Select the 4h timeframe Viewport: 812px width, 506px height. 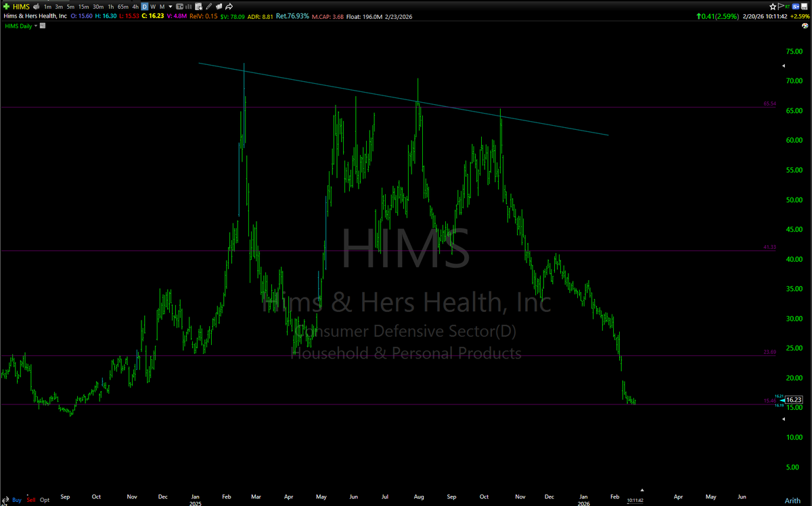pyautogui.click(x=135, y=7)
